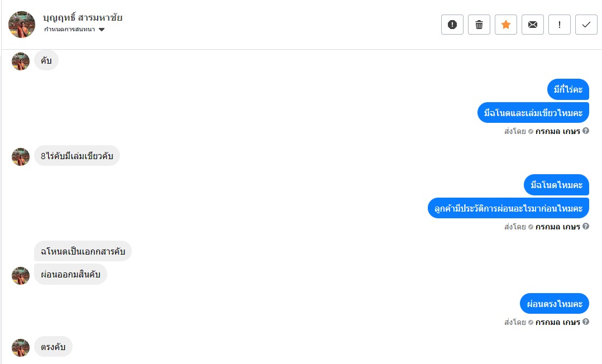Viewport: 602px width, 364px height.
Task: Click the large profile photo in header
Action: pyautogui.click(x=22, y=25)
